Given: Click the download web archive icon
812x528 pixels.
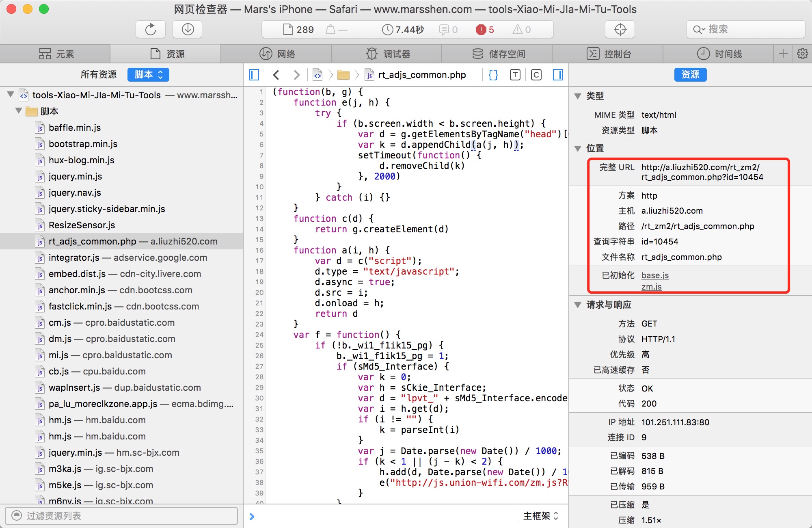Looking at the screenshot, I should [187, 29].
